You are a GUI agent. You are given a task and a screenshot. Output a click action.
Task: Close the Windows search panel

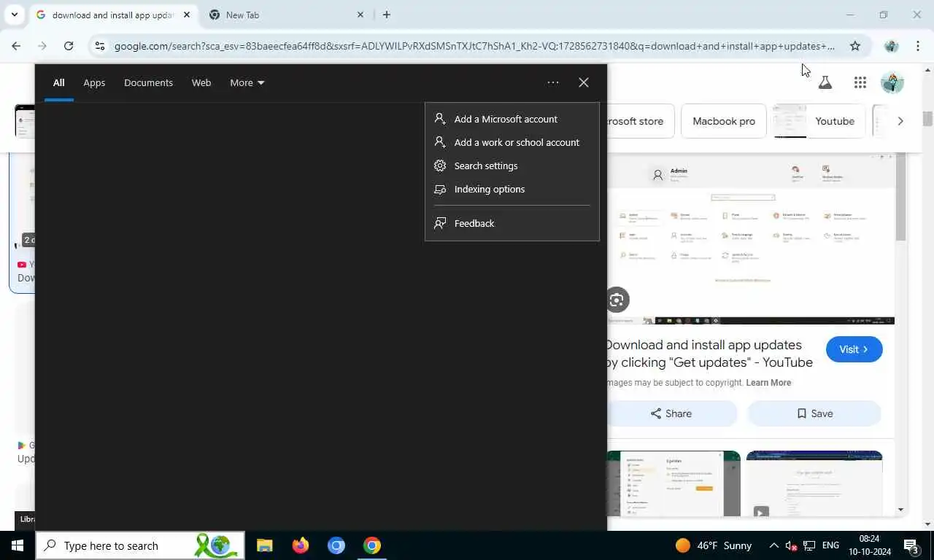(x=584, y=82)
